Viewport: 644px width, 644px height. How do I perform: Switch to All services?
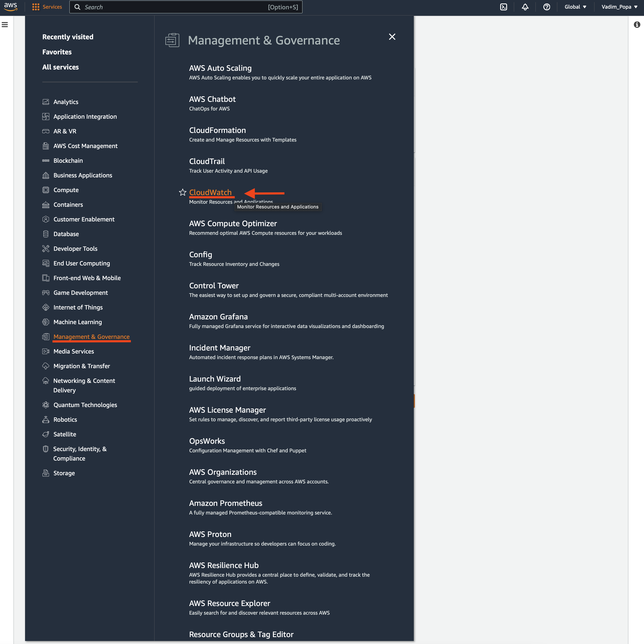click(60, 67)
